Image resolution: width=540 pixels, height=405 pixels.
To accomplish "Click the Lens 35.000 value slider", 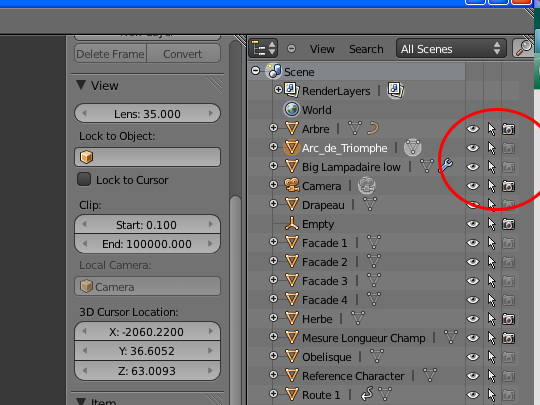I will pyautogui.click(x=147, y=113).
